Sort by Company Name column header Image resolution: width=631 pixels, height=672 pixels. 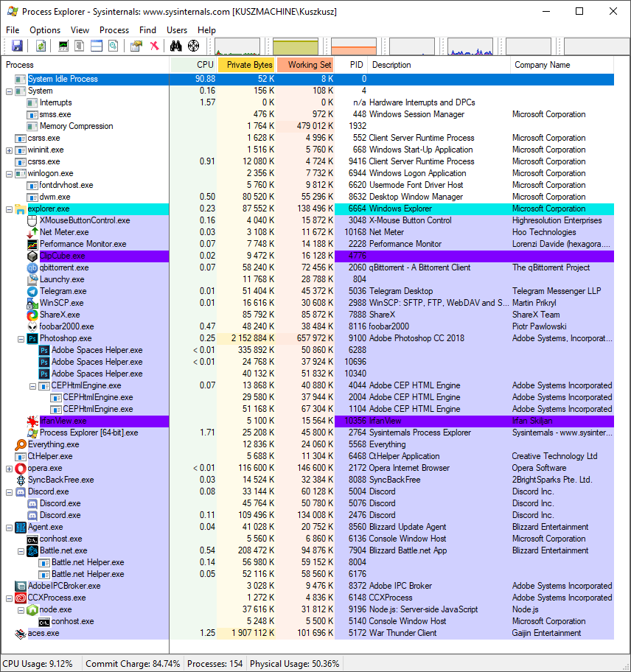pos(562,65)
